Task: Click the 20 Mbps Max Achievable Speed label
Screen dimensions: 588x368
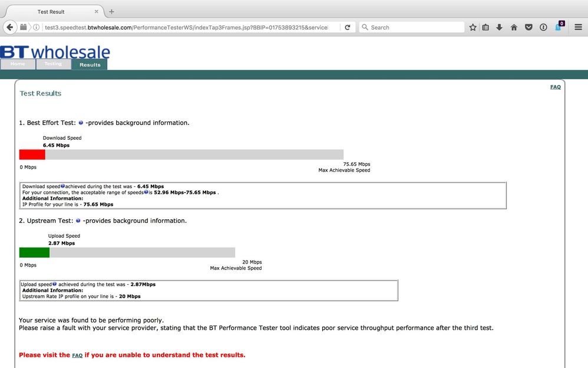Action: (x=236, y=265)
